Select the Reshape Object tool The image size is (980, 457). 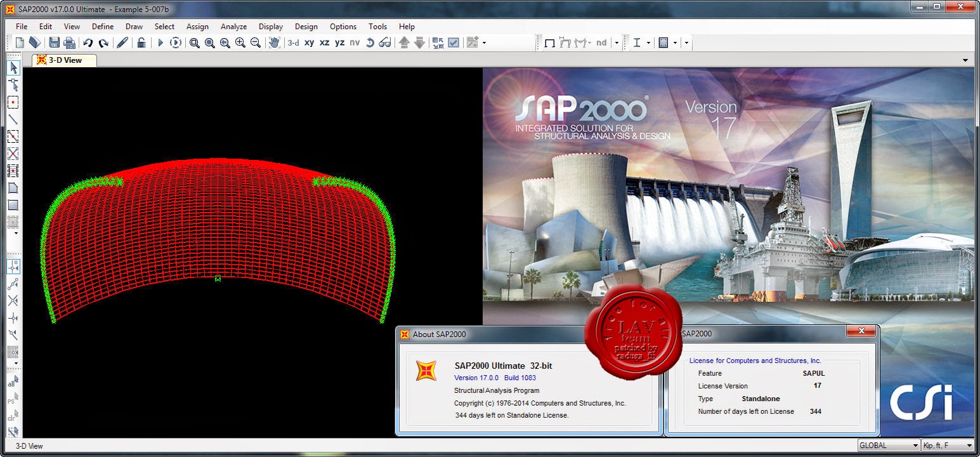(13, 85)
